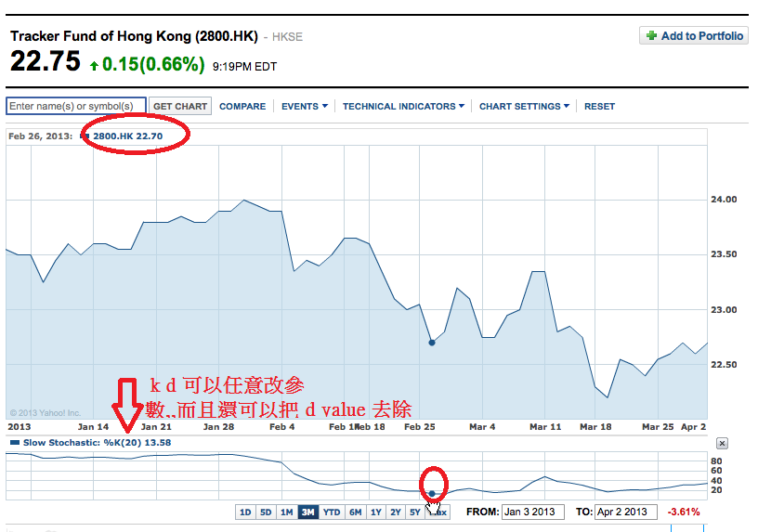Click the Jan 14 date axis label
This screenshot has width=758, height=532.
(93, 427)
